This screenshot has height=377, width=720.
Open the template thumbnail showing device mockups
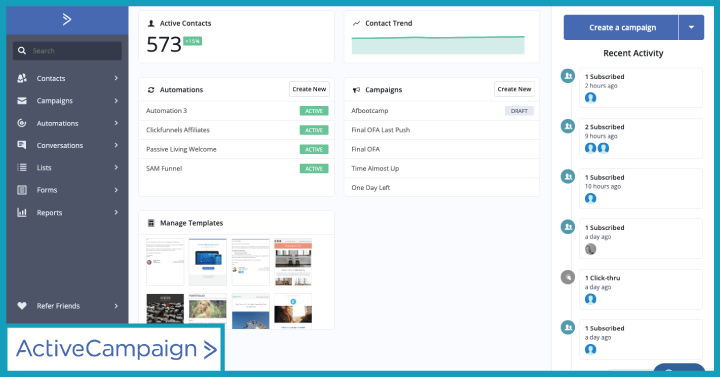208,262
